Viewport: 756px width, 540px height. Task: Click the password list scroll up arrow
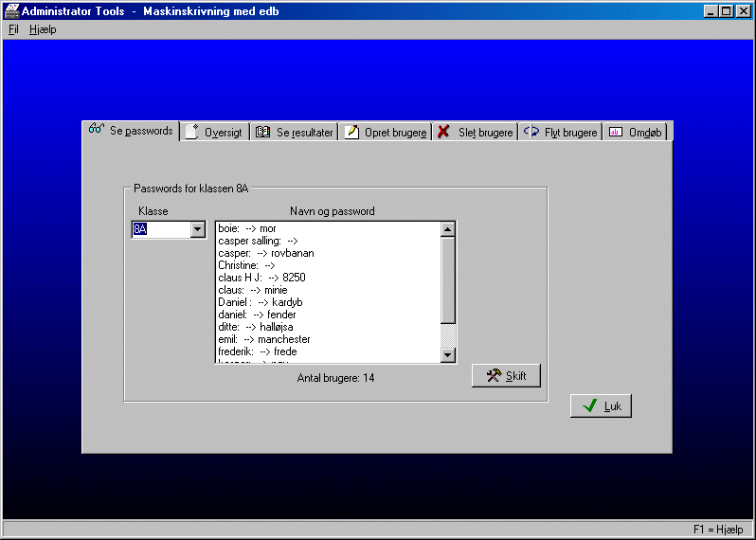pyautogui.click(x=448, y=229)
